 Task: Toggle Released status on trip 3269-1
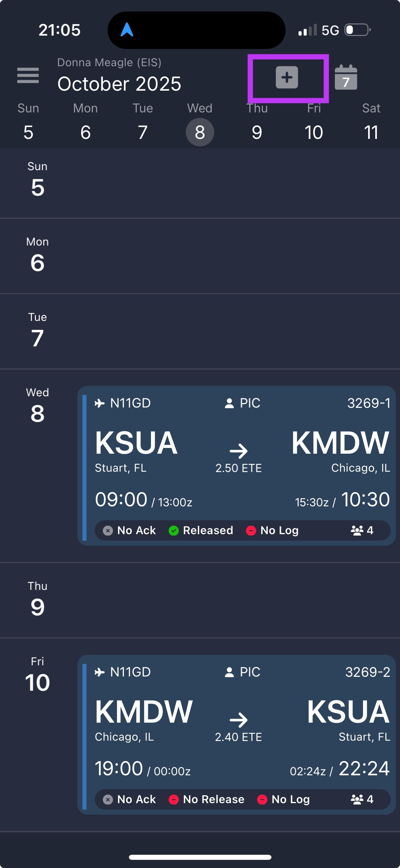(201, 530)
